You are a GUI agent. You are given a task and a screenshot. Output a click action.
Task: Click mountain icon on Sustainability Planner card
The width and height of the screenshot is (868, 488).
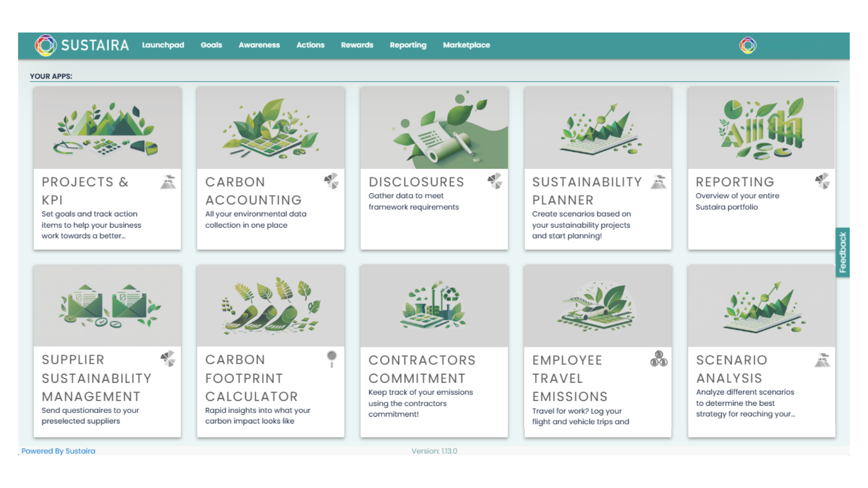[658, 182]
